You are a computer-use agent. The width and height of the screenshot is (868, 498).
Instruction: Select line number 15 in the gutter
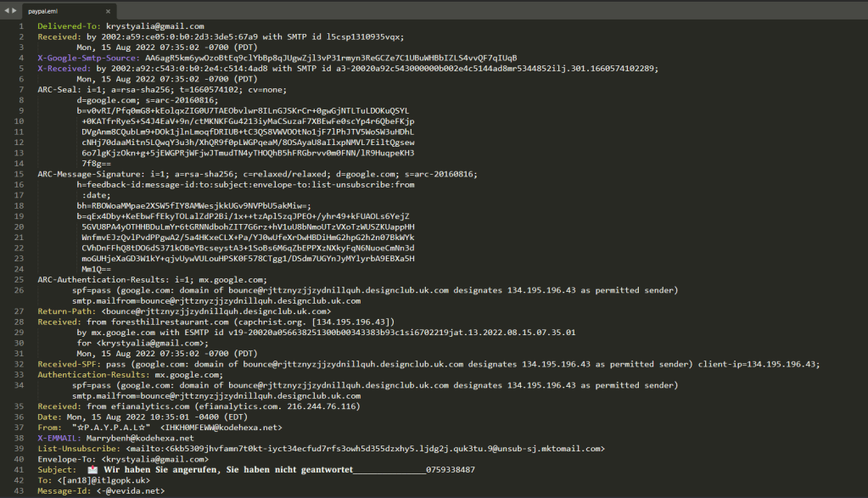(x=20, y=174)
